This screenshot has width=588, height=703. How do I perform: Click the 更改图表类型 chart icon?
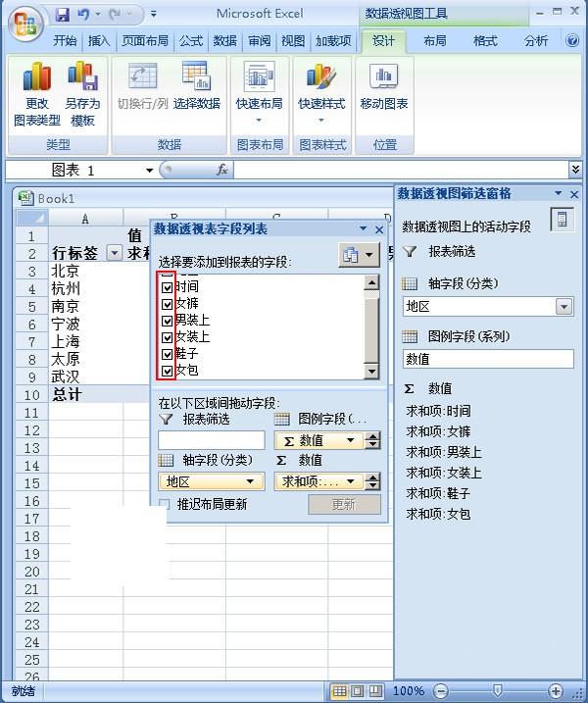point(36,77)
